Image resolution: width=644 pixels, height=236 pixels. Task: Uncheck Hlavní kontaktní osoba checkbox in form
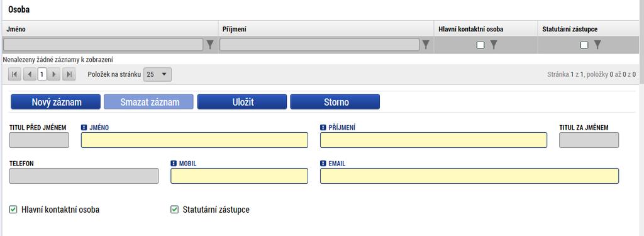click(13, 210)
